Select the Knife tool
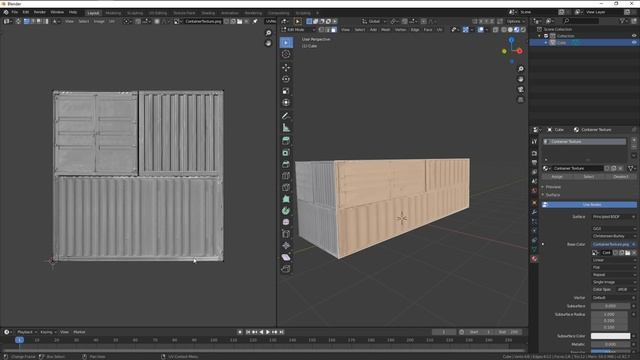The image size is (640, 360). click(286, 187)
